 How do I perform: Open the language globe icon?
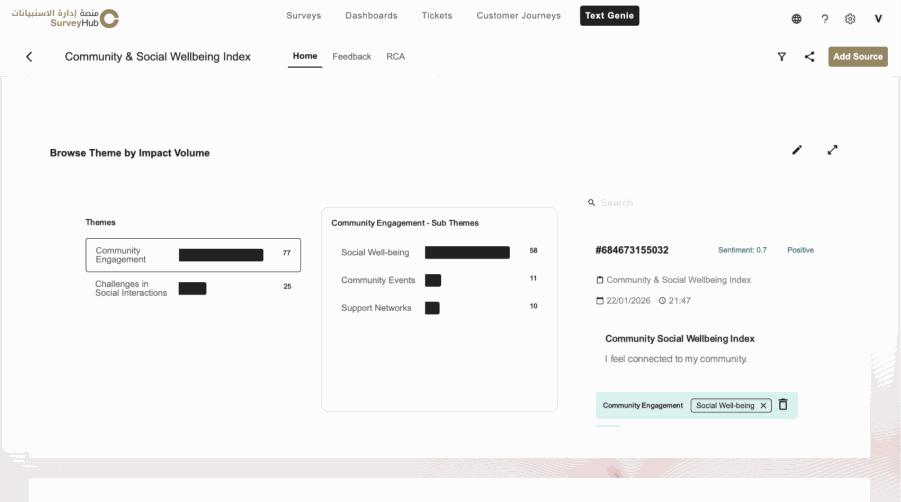pos(796,19)
